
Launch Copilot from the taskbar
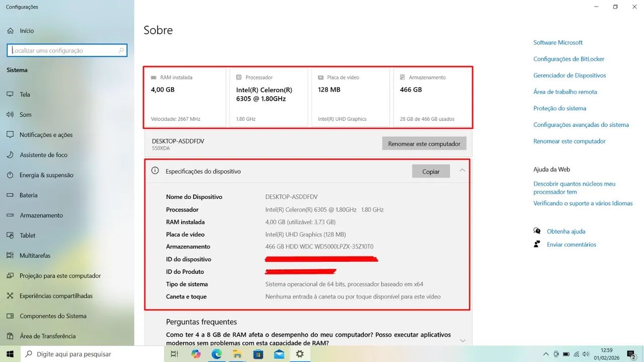point(196,354)
